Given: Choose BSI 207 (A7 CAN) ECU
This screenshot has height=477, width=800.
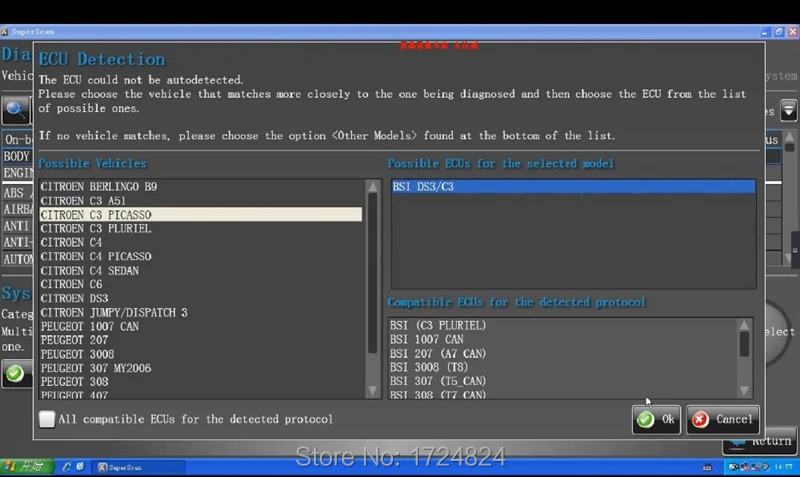Looking at the screenshot, I should [562, 353].
